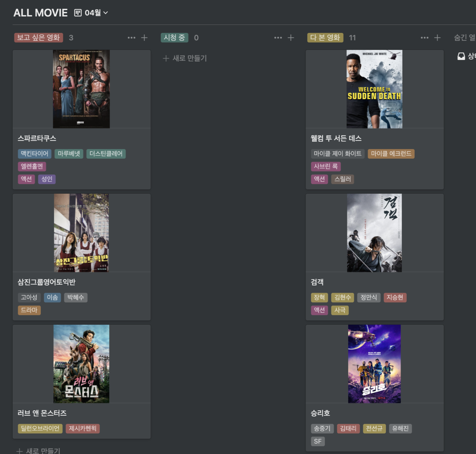This screenshot has width=476, height=454.
Task: Click the 더스틴클레어 tag
Action: pos(106,154)
